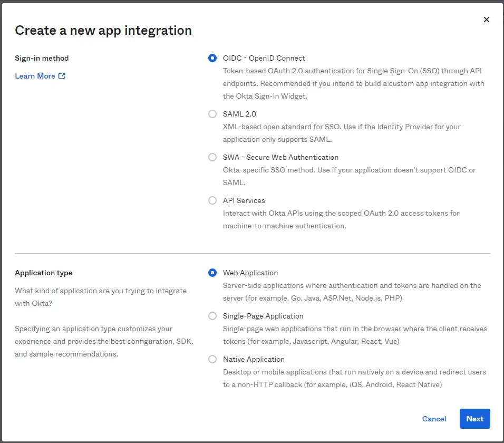This screenshot has width=504, height=443.
Task: Choose SAML 2.0 as sign-in method
Action: point(212,114)
